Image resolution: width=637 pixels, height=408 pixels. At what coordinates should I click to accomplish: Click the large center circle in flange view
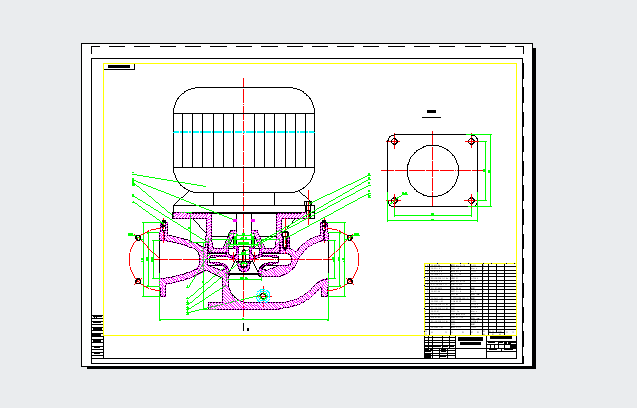point(432,170)
